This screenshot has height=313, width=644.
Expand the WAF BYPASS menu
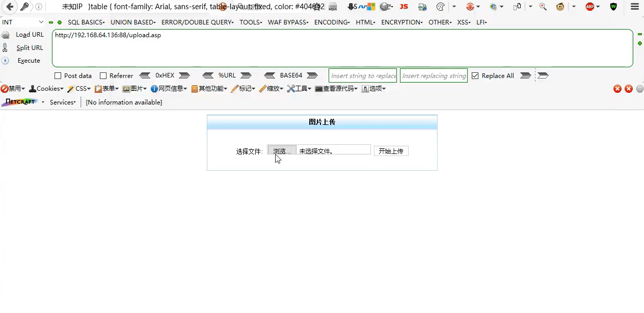click(x=288, y=22)
